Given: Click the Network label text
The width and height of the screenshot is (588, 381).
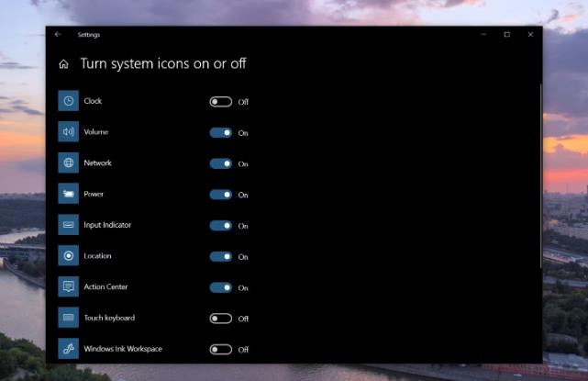Looking at the screenshot, I should pos(97,162).
